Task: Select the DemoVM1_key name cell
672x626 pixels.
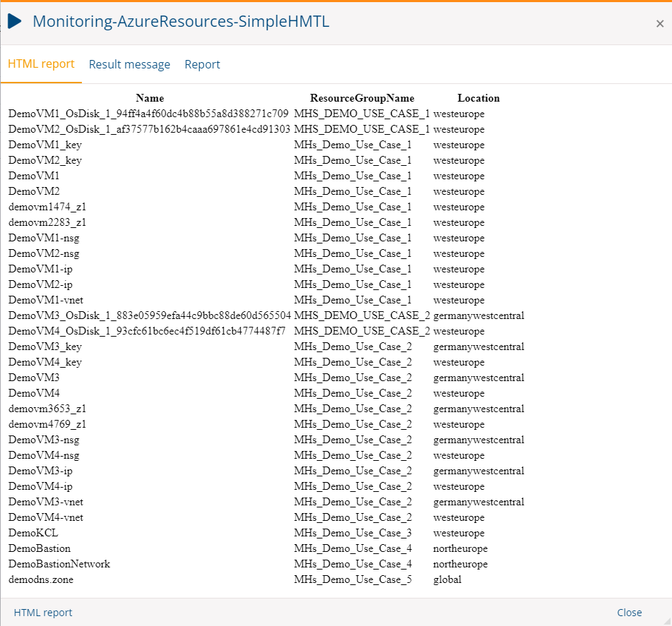Action: (45, 145)
